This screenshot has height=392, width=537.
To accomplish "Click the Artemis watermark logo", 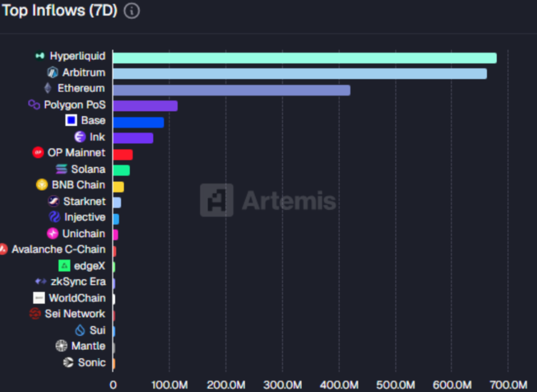I will point(216,200).
